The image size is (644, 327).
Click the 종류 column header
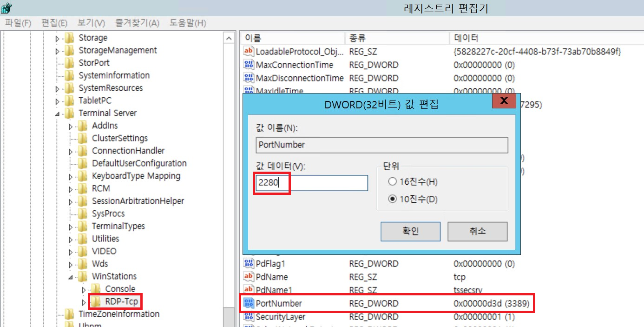pyautogui.click(x=397, y=38)
